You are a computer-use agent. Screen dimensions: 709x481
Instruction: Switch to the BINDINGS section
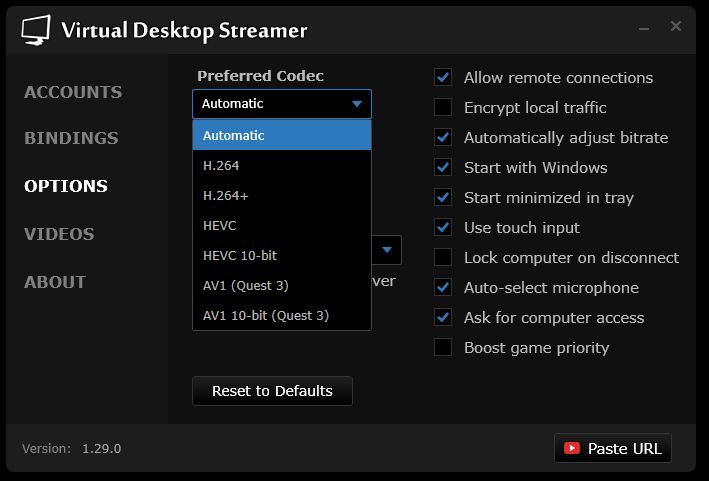coord(71,138)
